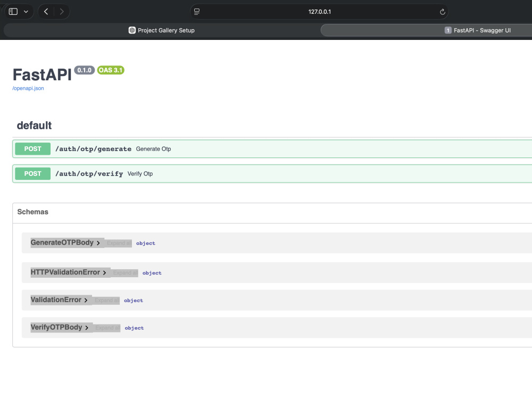Expand the HTTPValidationError schema
The image size is (532, 399).
tap(68, 272)
